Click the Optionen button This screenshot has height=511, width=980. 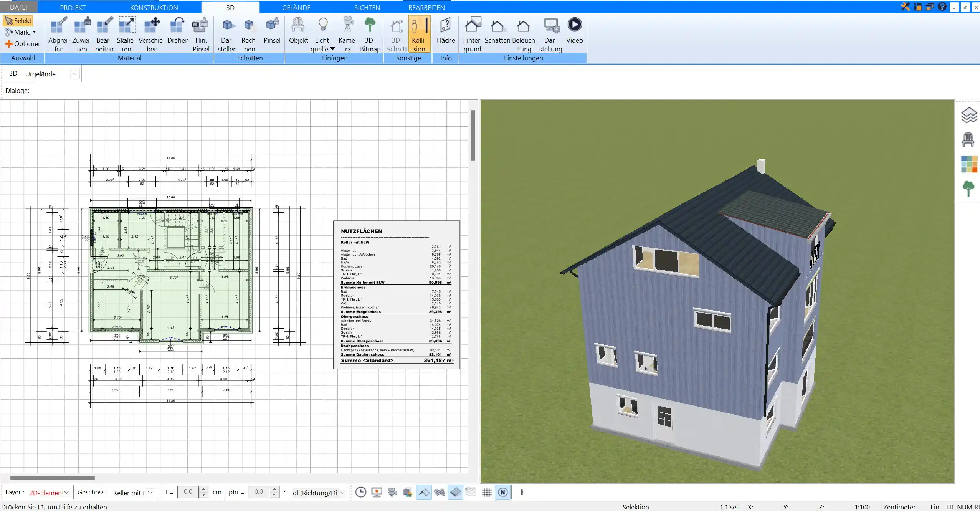point(23,44)
